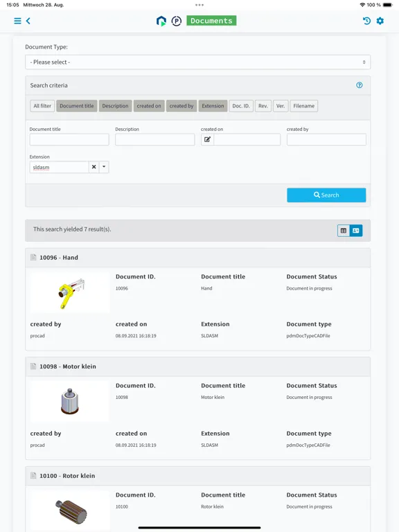399x532 pixels.
Task: Open the history clock icon
Action: tap(366, 21)
